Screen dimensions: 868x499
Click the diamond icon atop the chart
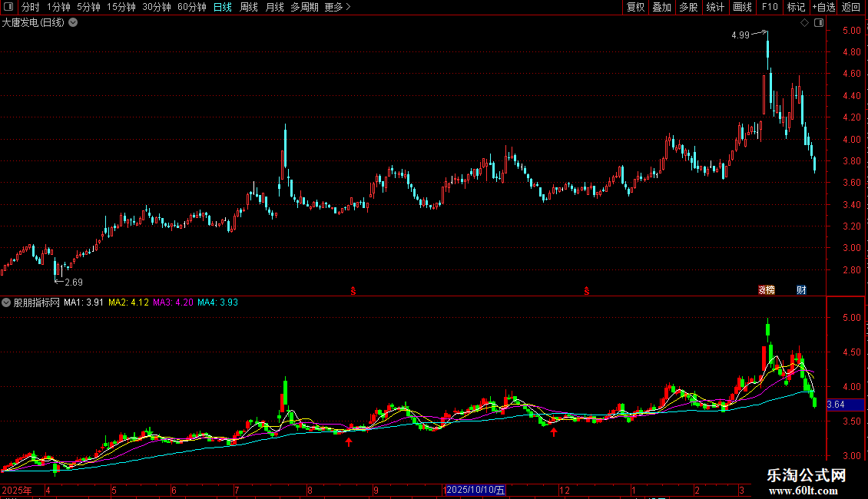click(x=805, y=23)
